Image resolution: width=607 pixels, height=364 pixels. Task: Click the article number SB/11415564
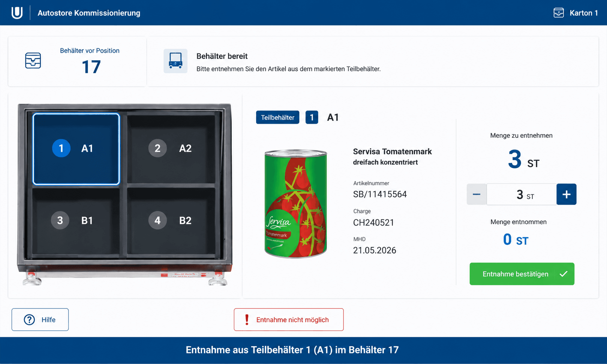(380, 194)
